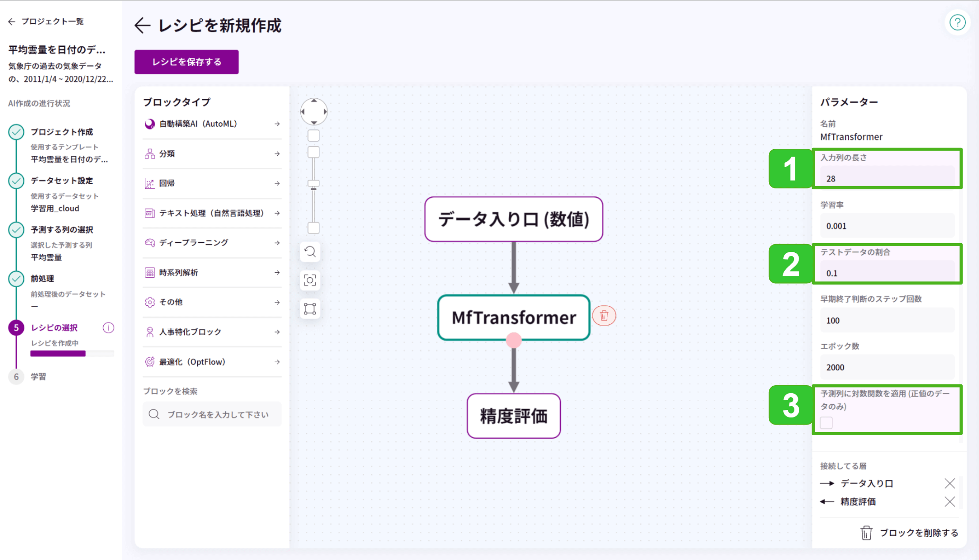Click the ディープラーニング brain icon
Screen dimensions: 979x560
(150, 243)
